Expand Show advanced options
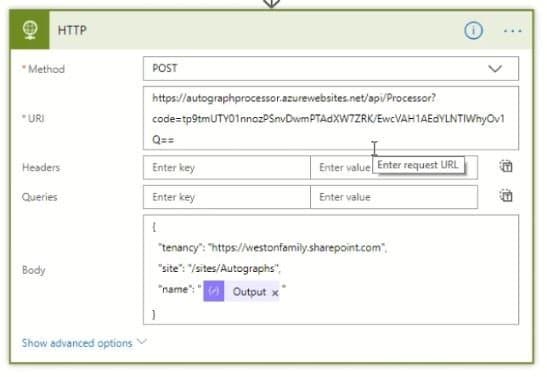547x377 pixels. pos(84,343)
